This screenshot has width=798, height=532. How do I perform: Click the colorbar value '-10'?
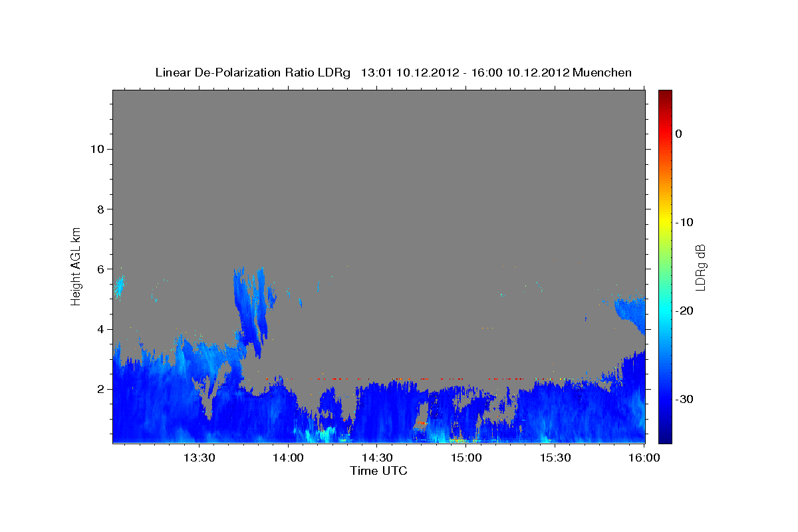(685, 222)
